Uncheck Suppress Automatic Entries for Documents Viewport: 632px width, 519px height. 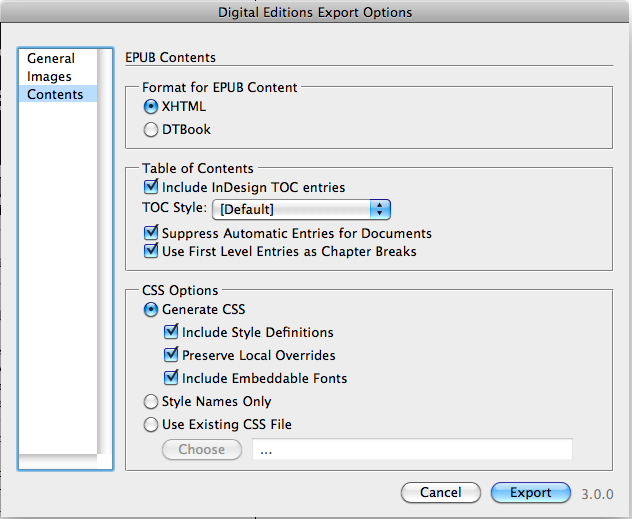click(151, 233)
